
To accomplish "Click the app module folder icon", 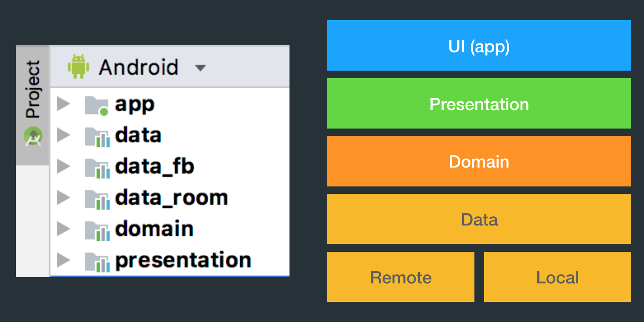I will pos(97,105).
